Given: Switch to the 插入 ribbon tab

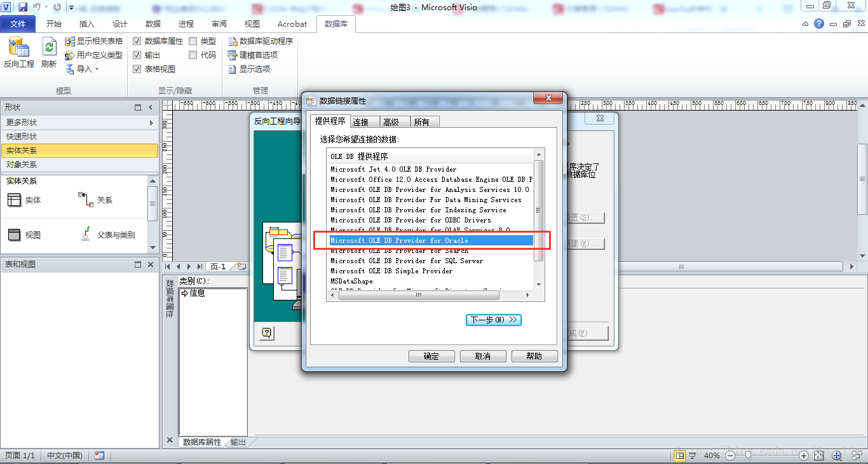Looking at the screenshot, I should (x=87, y=24).
